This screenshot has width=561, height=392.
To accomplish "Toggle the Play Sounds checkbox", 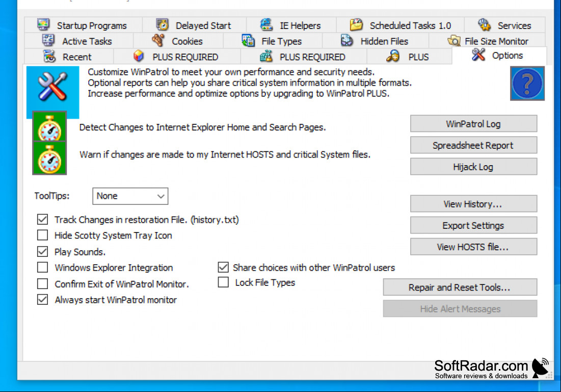I will tap(43, 251).
